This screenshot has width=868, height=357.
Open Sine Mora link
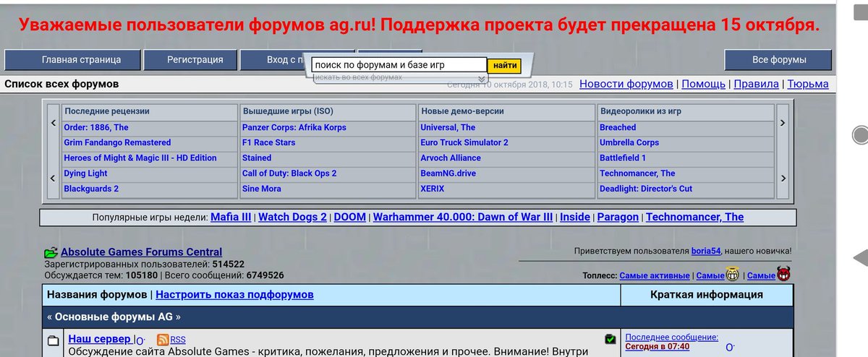262,189
